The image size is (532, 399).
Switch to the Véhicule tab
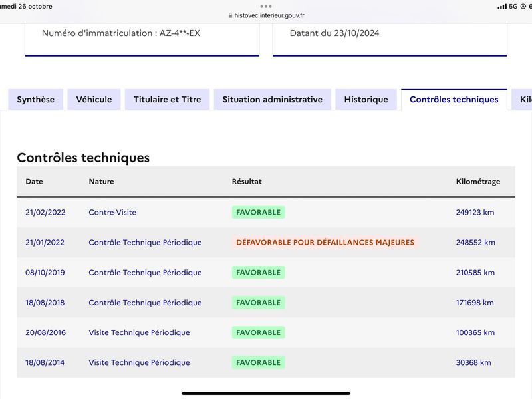94,99
